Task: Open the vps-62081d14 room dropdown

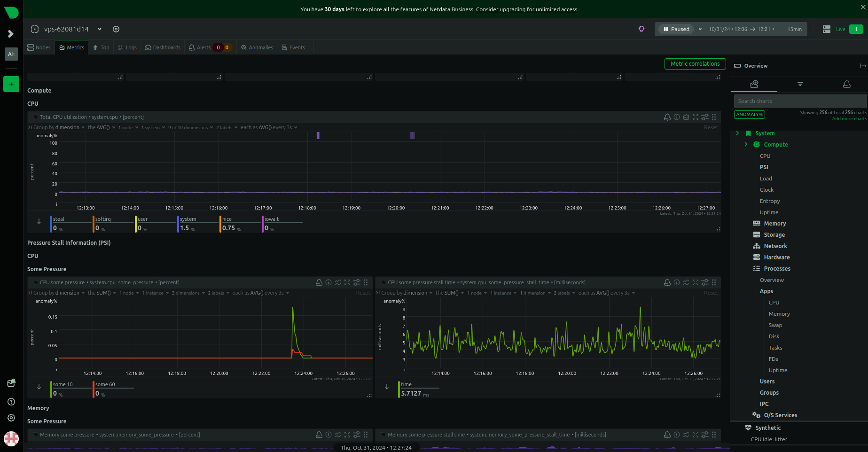Action: coord(100,29)
